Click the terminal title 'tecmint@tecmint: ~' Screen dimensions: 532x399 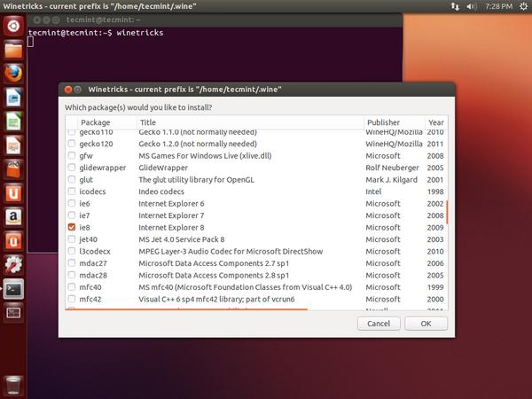point(104,20)
